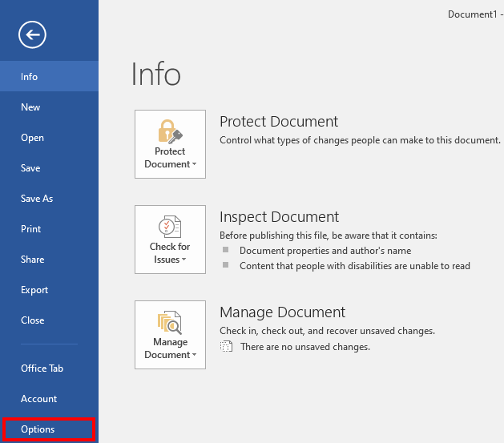Go to the Share page
Image resolution: width=504 pixels, height=443 pixels.
pyautogui.click(x=49, y=260)
